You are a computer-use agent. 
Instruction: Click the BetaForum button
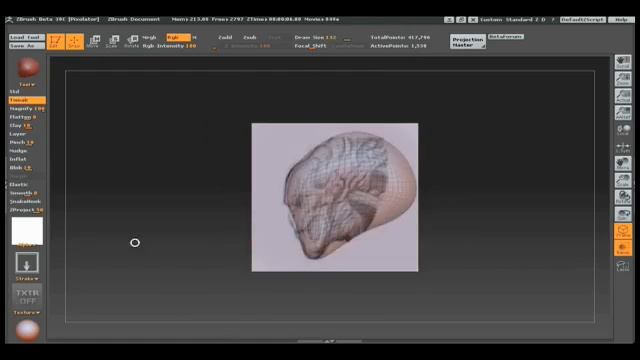tap(506, 37)
